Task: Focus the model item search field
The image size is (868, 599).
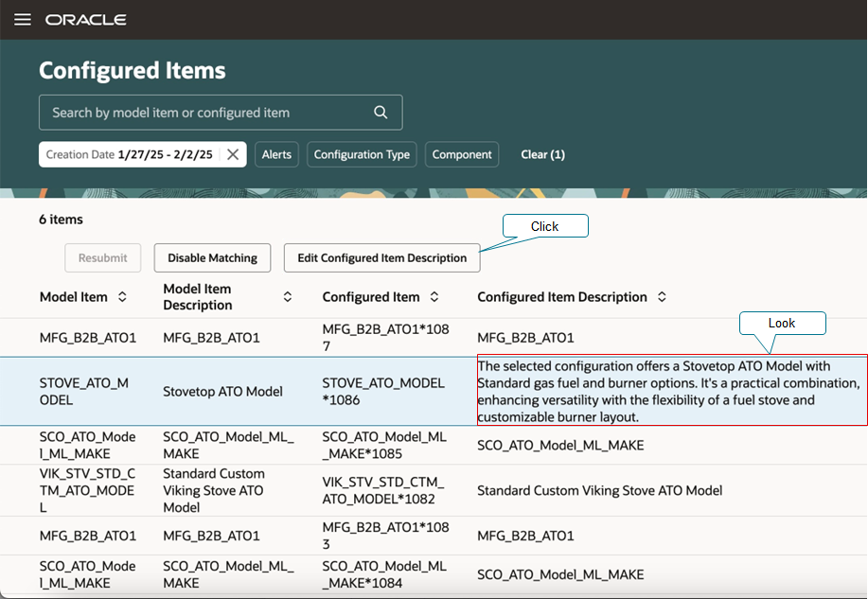Action: point(204,113)
